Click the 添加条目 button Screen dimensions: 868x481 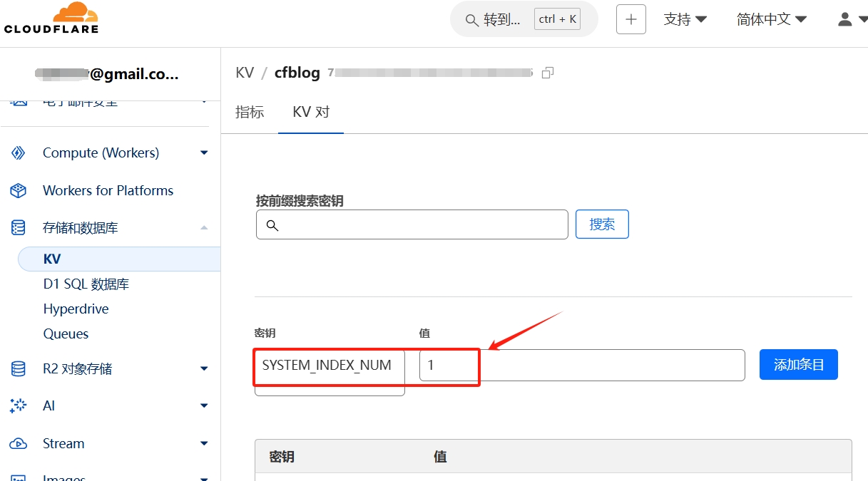tap(798, 365)
